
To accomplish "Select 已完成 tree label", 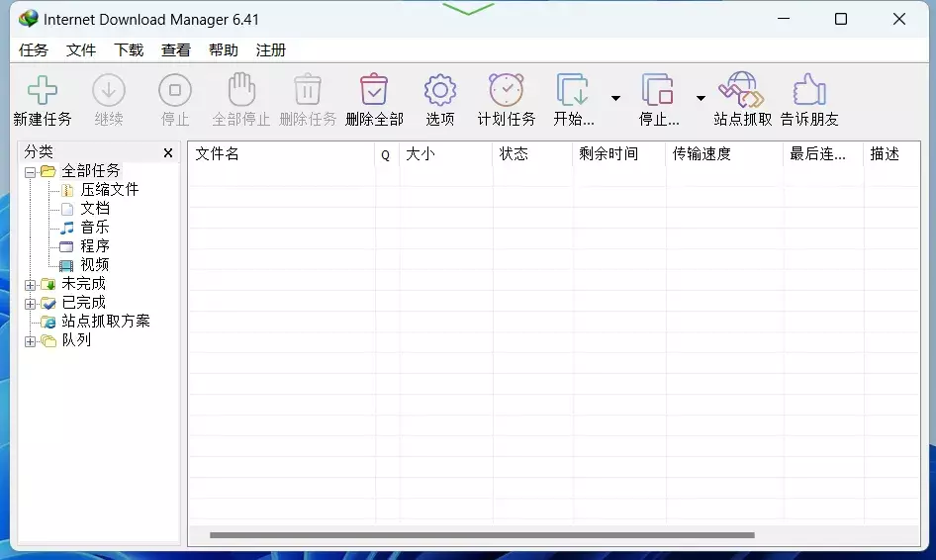I will pyautogui.click(x=83, y=303).
